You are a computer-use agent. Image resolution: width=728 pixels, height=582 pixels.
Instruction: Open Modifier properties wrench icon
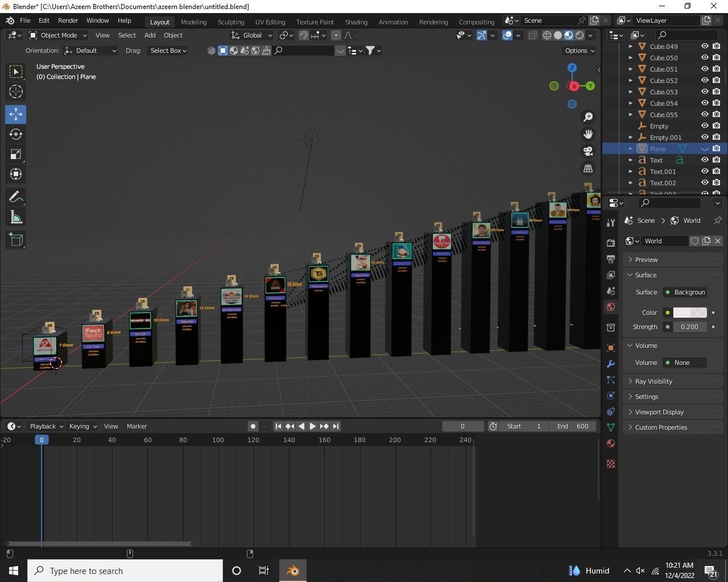(611, 363)
